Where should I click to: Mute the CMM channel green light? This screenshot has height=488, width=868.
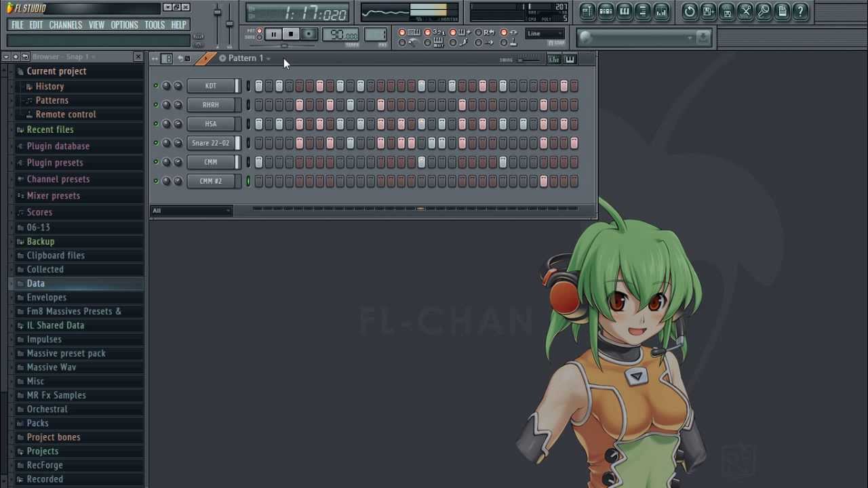(156, 162)
